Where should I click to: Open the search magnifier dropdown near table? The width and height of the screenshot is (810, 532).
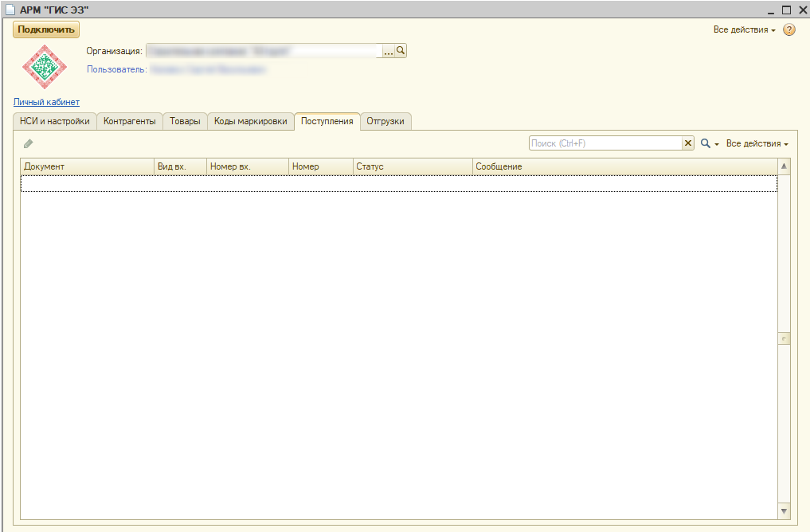click(709, 143)
